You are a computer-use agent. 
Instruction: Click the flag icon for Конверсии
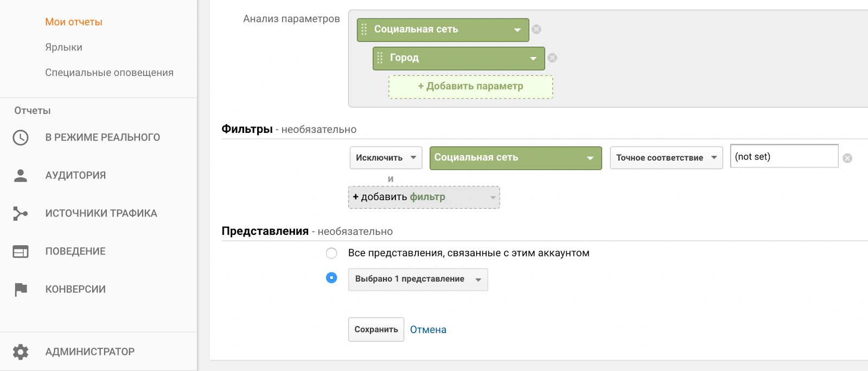pyautogui.click(x=21, y=290)
